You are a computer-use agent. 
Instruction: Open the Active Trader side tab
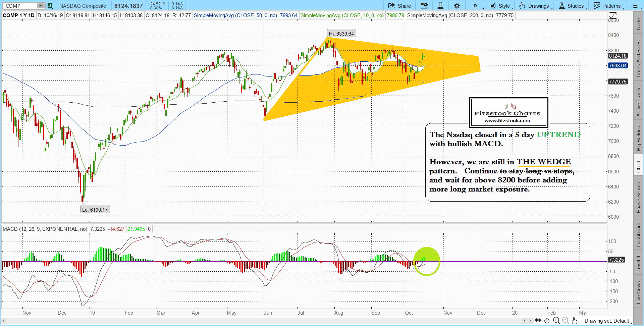point(639,102)
